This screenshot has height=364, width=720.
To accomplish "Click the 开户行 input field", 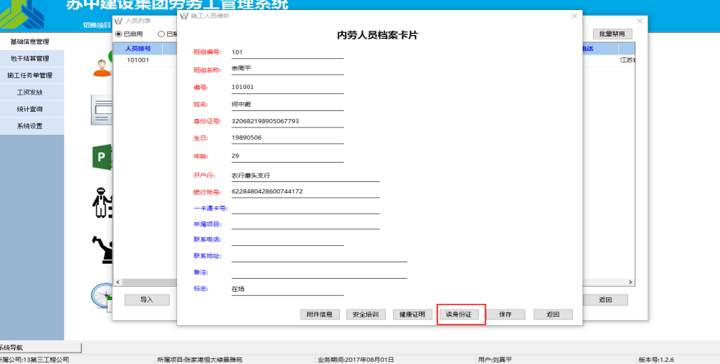I will 305,176.
